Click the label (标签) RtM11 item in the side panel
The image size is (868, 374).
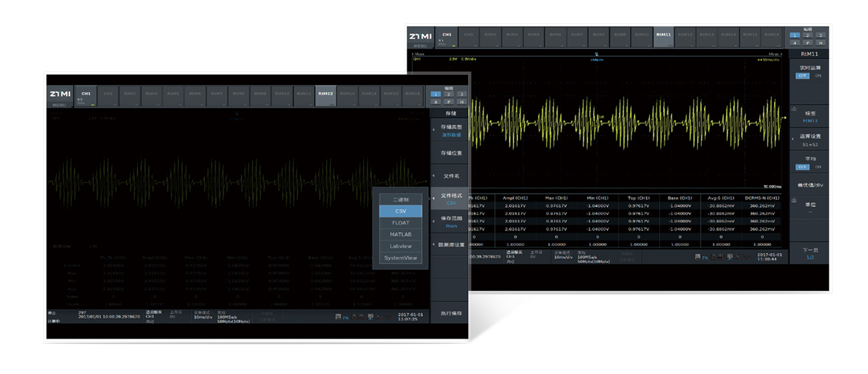810,117
